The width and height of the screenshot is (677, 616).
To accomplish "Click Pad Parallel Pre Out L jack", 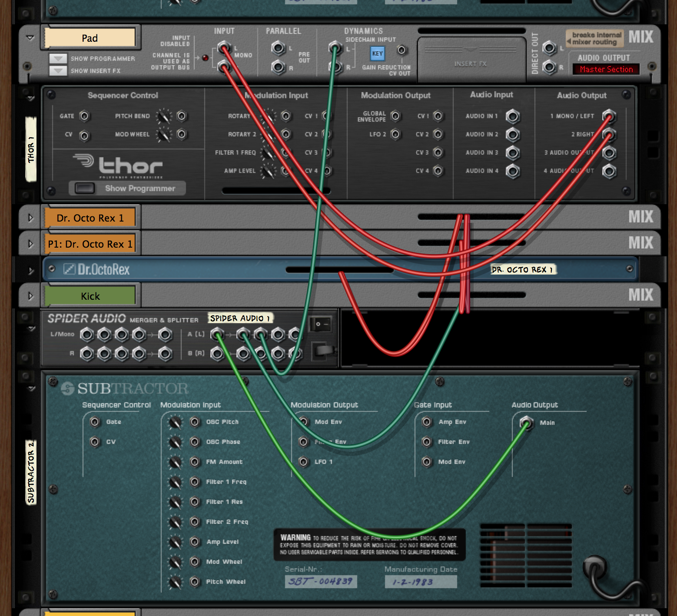I will coord(278,48).
